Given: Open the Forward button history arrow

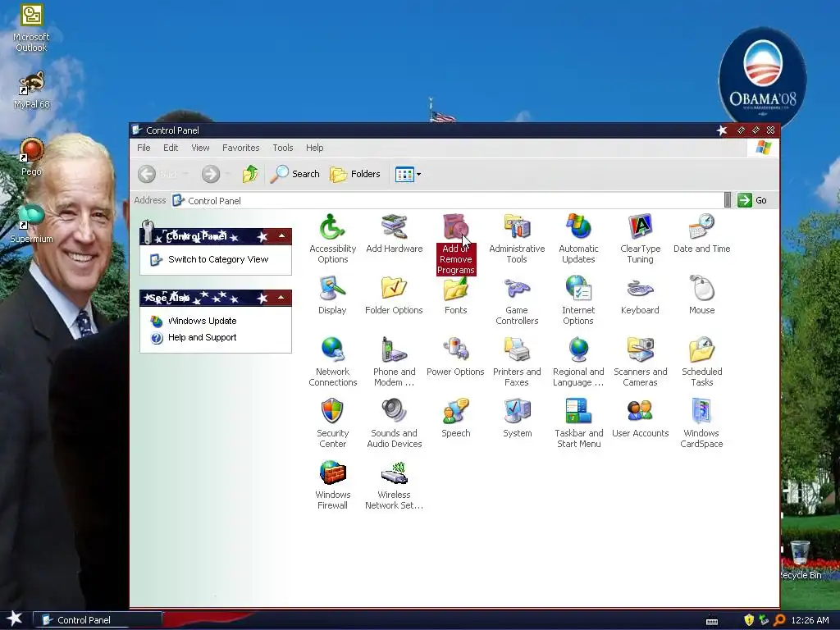Looking at the screenshot, I should (x=228, y=174).
